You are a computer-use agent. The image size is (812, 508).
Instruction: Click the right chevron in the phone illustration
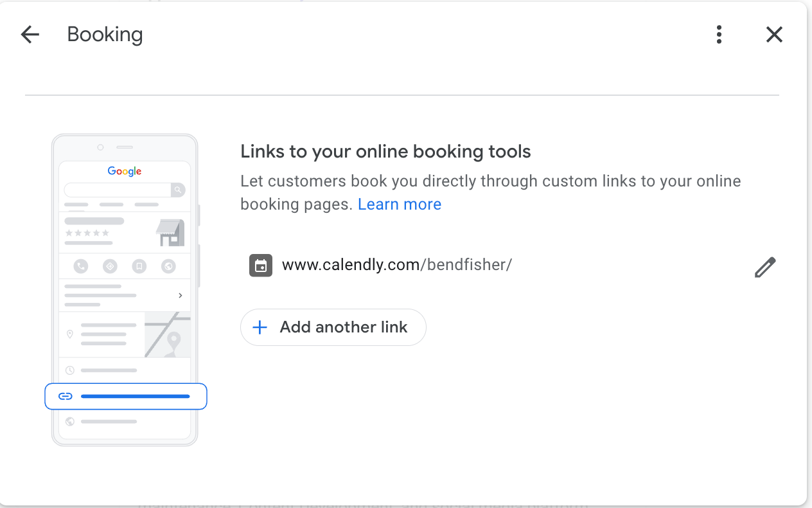point(181,295)
